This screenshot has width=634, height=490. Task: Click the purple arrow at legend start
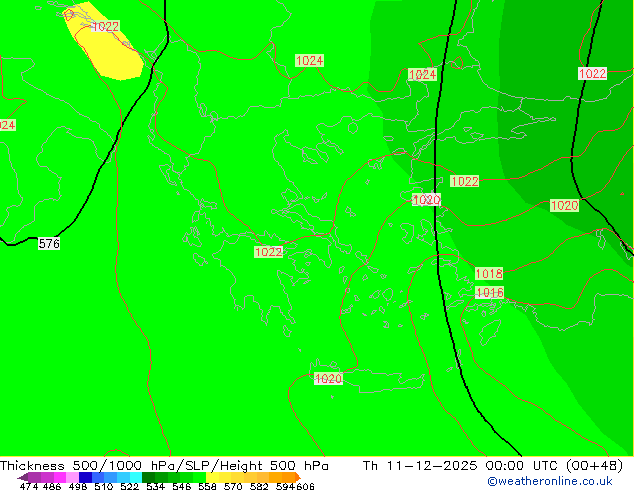[x=22, y=477]
